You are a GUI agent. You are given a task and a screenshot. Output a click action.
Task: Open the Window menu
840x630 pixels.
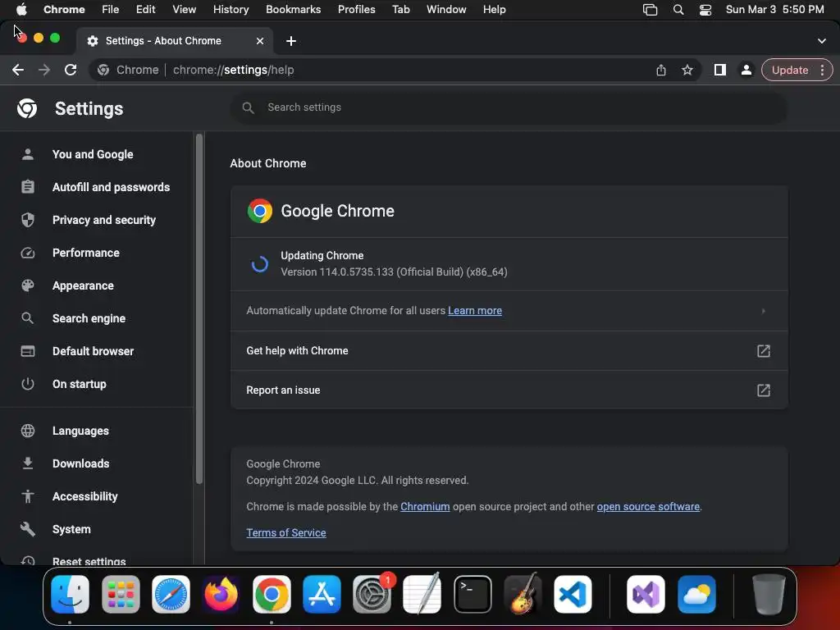(x=446, y=10)
